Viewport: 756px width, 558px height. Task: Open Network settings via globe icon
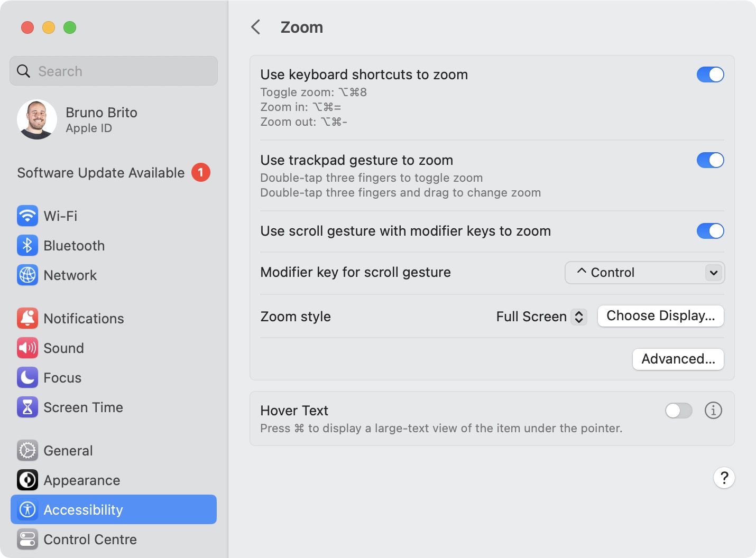(27, 275)
